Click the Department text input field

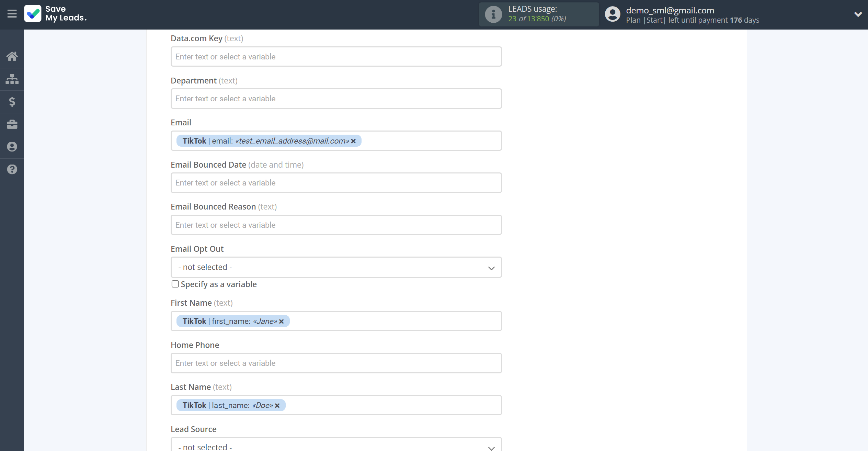tap(336, 98)
